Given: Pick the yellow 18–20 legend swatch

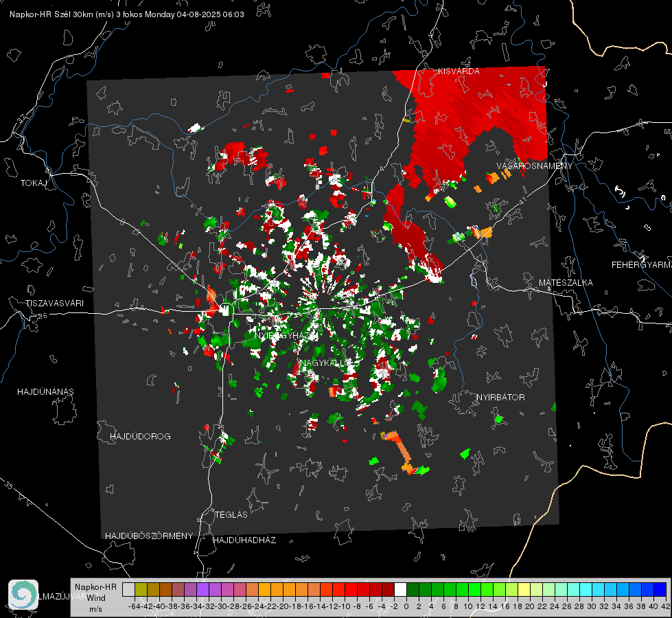Looking at the screenshot, I should click(524, 589).
